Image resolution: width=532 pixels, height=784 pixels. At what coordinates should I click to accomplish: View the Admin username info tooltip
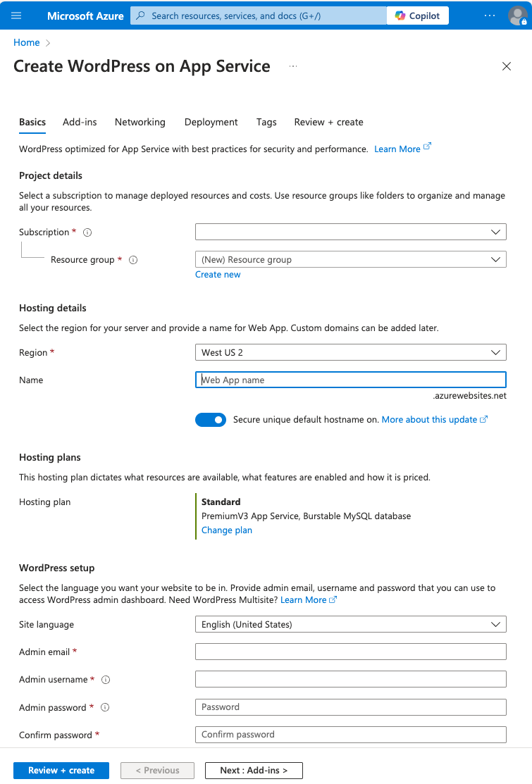[106, 679]
